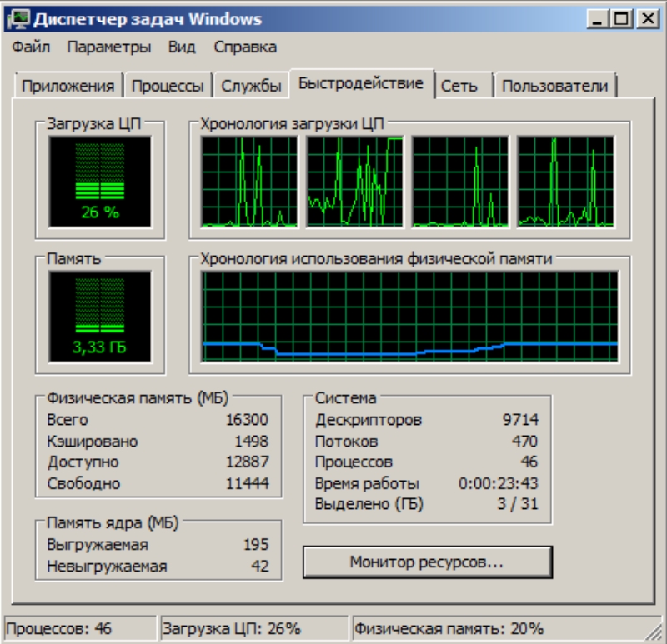Switch to the Пользователи tab
The height and width of the screenshot is (644, 667).
554,86
